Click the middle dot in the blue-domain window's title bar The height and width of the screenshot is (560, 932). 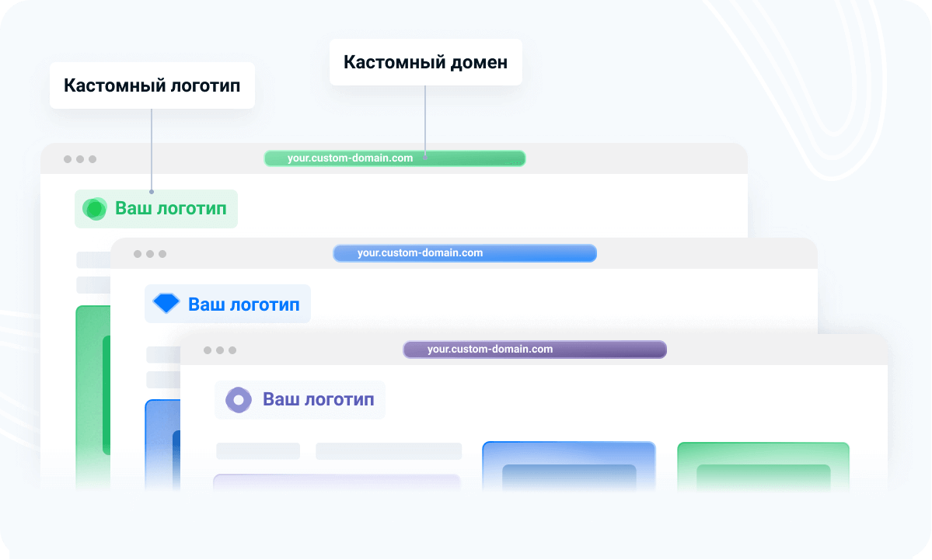(x=150, y=254)
